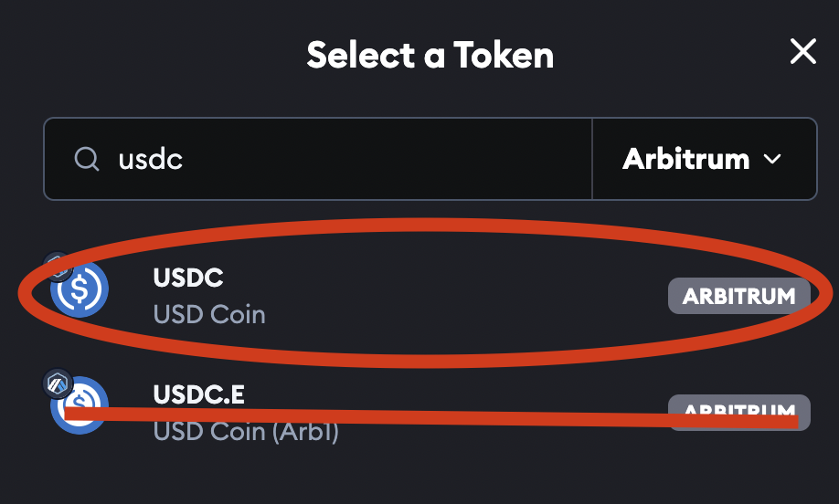Select the USDC.E token row

point(430,413)
